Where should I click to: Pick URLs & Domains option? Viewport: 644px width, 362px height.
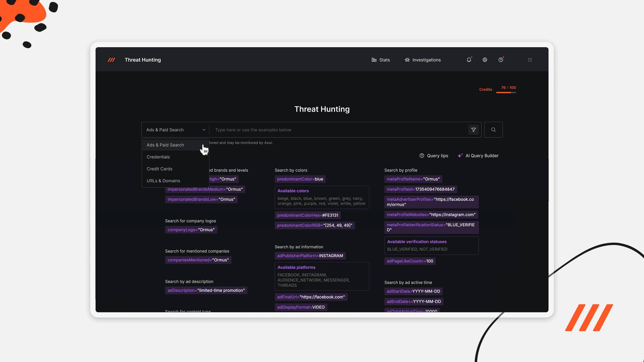click(x=163, y=181)
